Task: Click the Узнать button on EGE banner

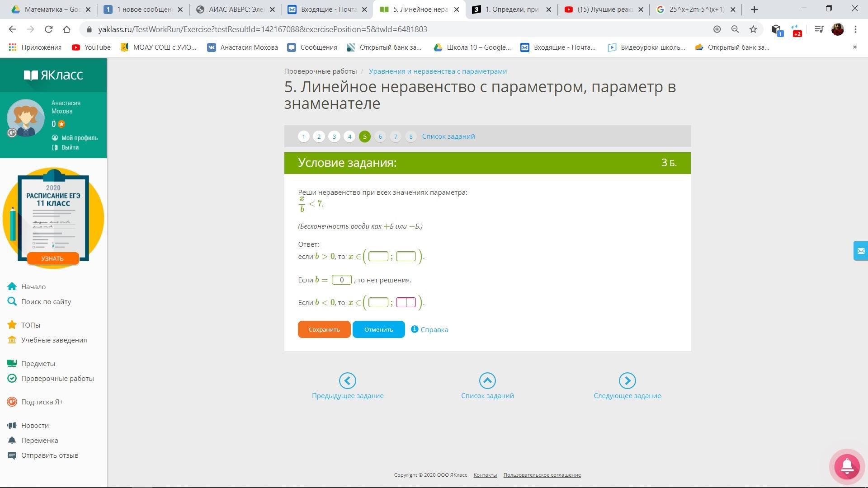Action: pos(52,258)
